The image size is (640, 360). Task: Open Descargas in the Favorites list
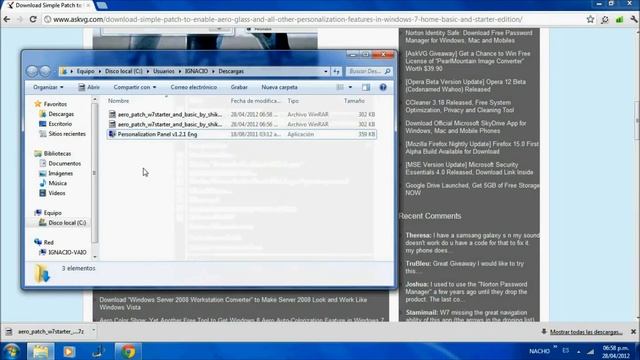click(57, 114)
